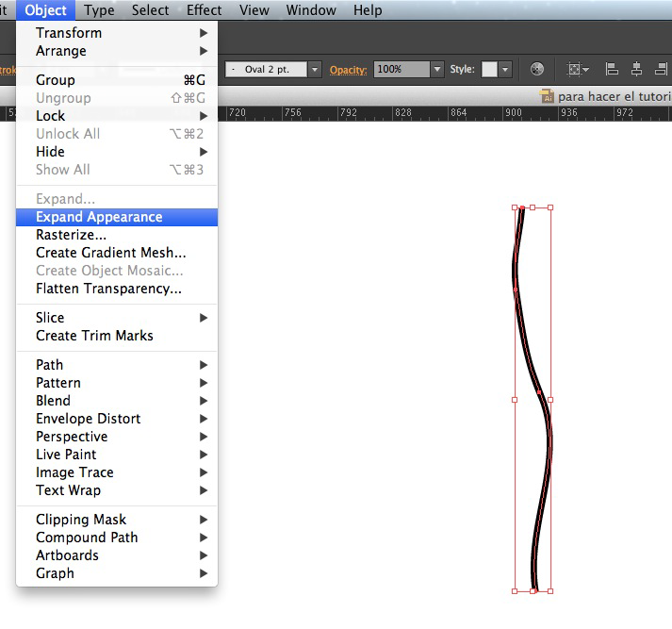Open the Style dropdown arrow
672x629 pixels.
505,69
